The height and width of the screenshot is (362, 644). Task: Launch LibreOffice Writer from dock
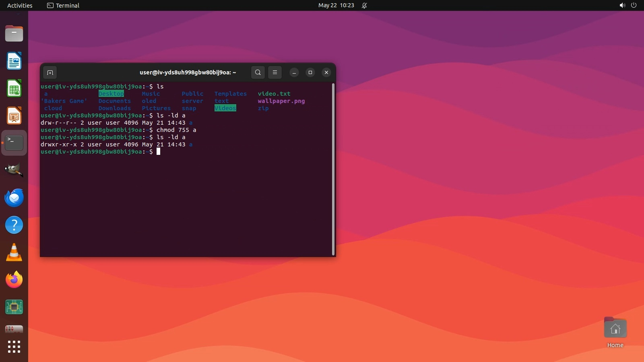pos(14,61)
